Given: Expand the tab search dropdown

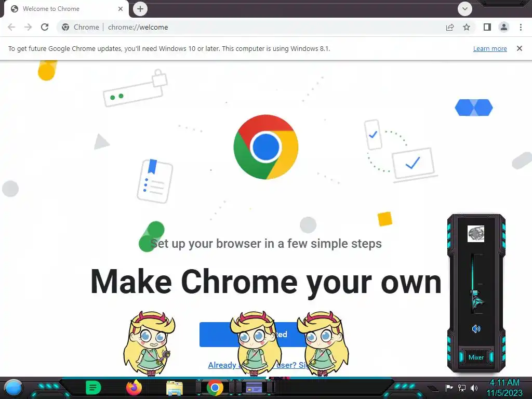Looking at the screenshot, I should pos(465,9).
